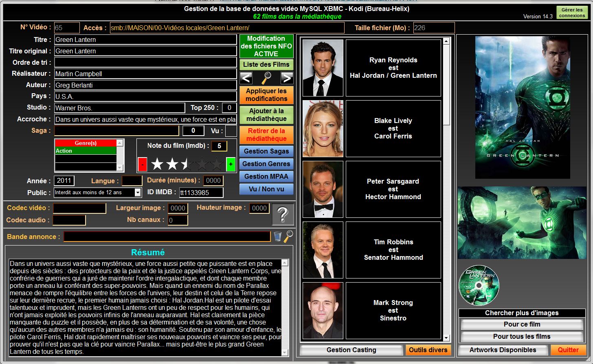Decrease rating with red minus button

tap(142, 164)
